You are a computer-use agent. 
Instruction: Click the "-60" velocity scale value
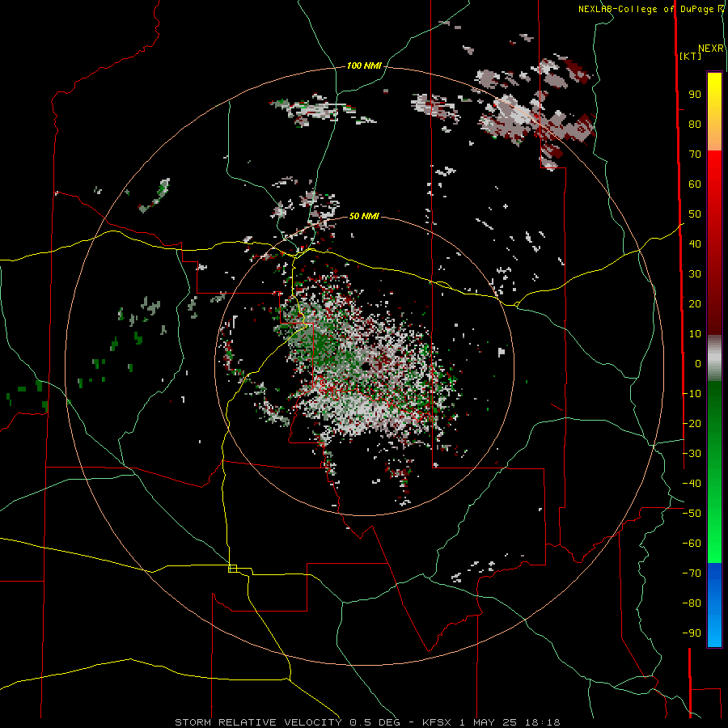coord(692,544)
